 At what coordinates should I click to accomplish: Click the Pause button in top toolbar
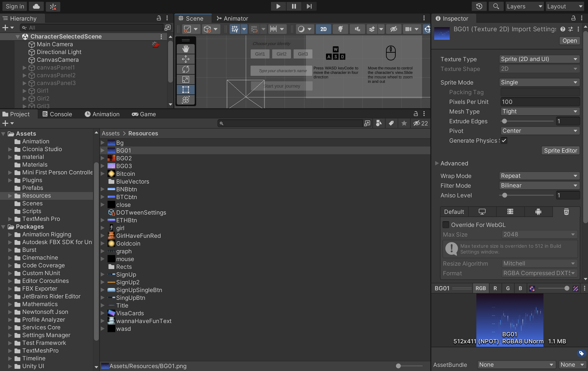pyautogui.click(x=294, y=6)
